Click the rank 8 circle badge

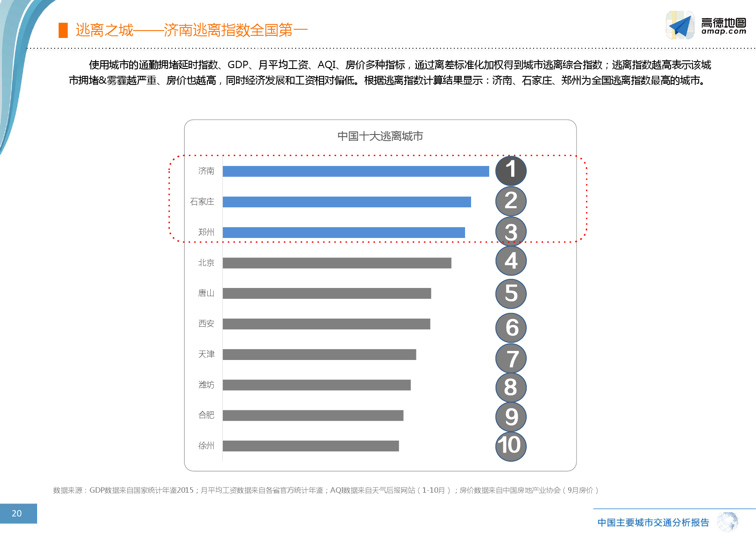click(511, 387)
